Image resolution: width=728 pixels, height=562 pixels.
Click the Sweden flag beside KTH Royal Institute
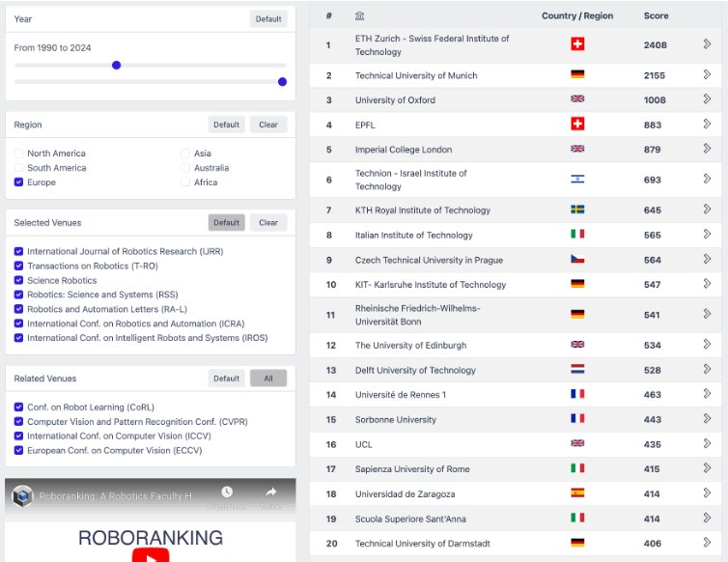pos(577,210)
